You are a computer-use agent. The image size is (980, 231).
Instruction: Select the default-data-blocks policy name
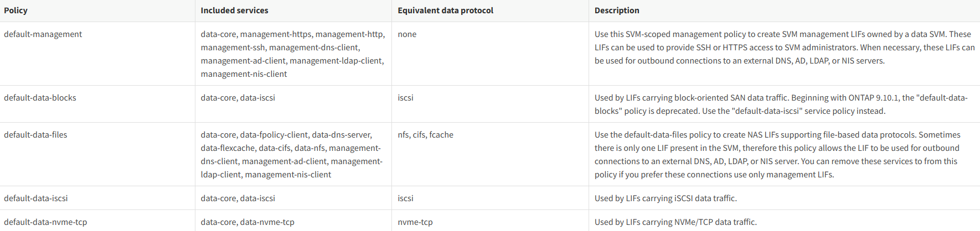point(40,98)
